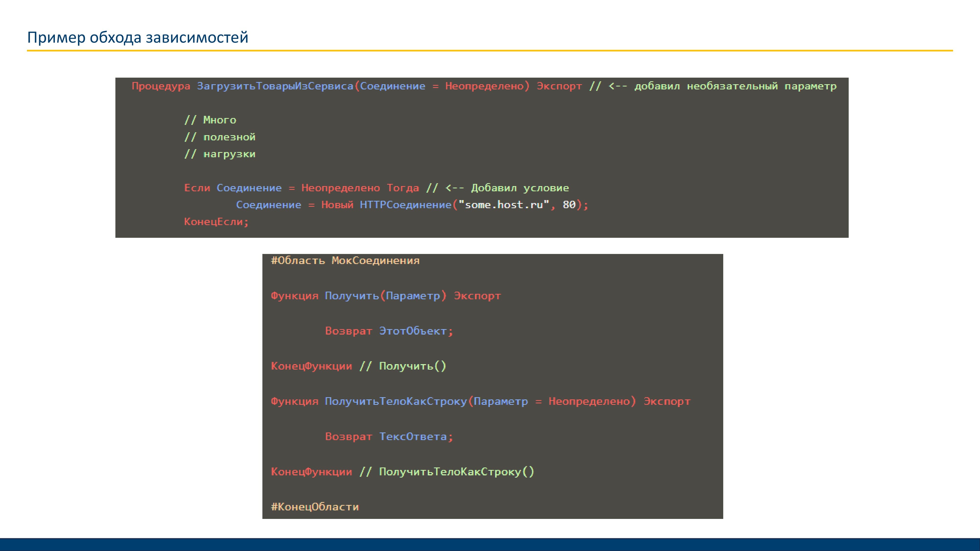Click the slide title 'Пример обхода зависимостей'
980x551 pixels.
(x=137, y=38)
